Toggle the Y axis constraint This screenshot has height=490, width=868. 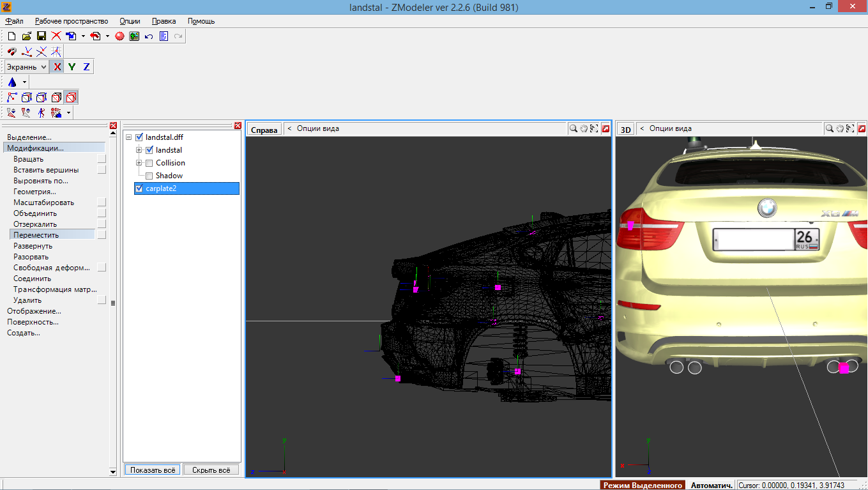(x=72, y=67)
